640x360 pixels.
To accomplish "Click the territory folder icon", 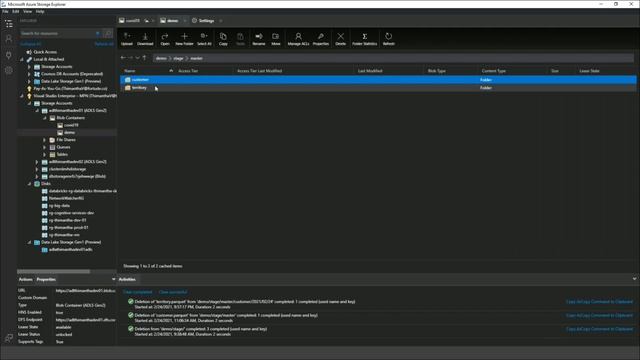I will point(128,88).
